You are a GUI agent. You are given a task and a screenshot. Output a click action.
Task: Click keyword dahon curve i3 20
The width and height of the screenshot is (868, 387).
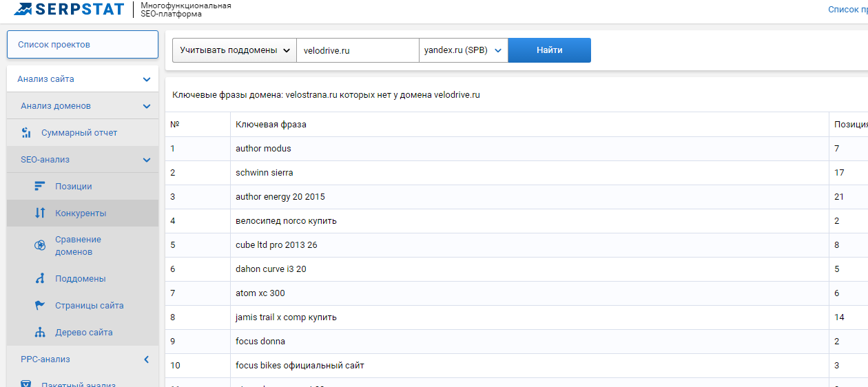pos(271,269)
